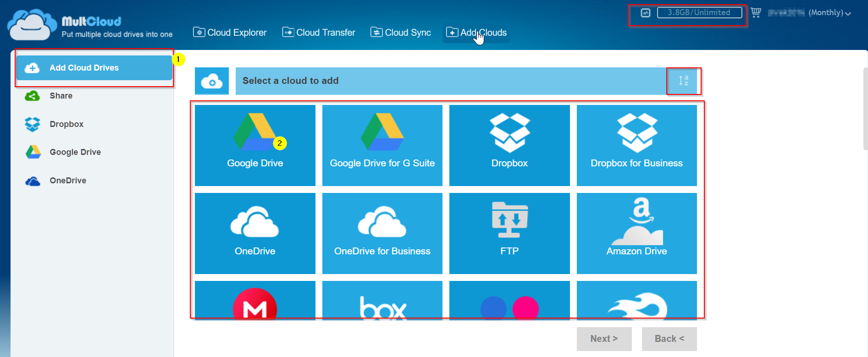The height and width of the screenshot is (357, 868).
Task: Click the Cloud Sync tab icon
Action: tap(376, 32)
